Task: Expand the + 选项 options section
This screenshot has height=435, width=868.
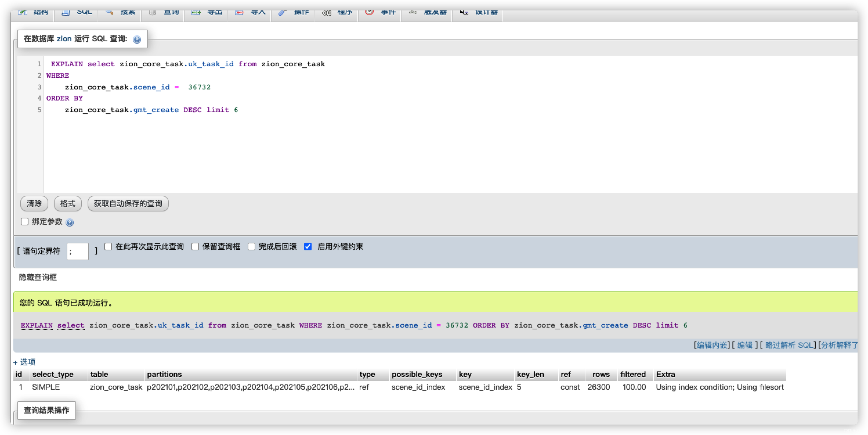Action: coord(24,362)
